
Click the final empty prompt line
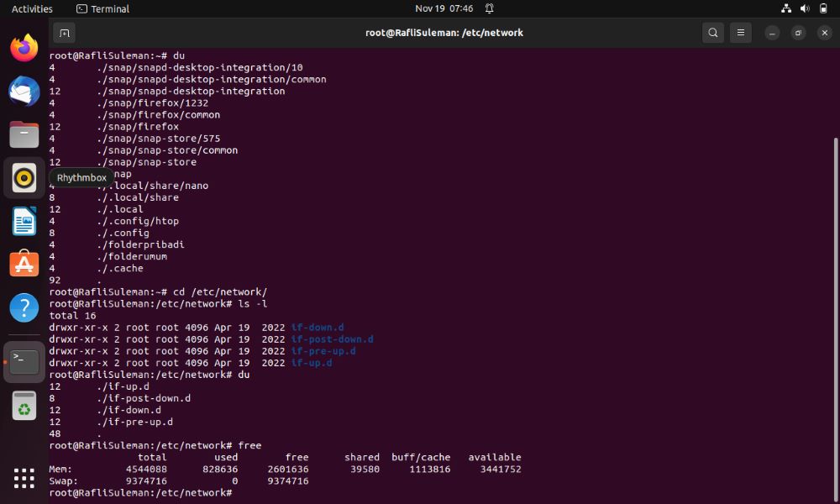coord(140,493)
